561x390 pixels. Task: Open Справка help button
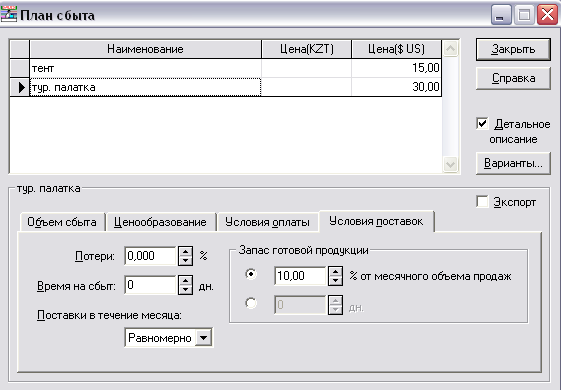point(513,78)
